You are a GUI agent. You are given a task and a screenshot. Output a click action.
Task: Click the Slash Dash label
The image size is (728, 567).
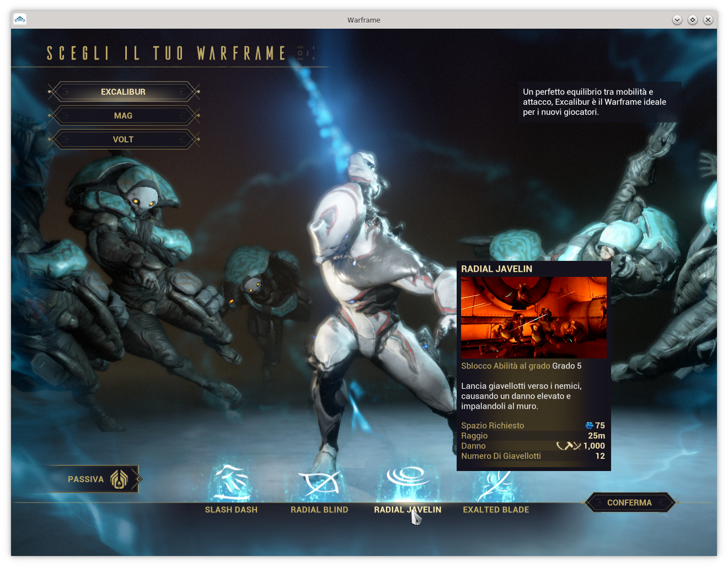click(x=231, y=510)
